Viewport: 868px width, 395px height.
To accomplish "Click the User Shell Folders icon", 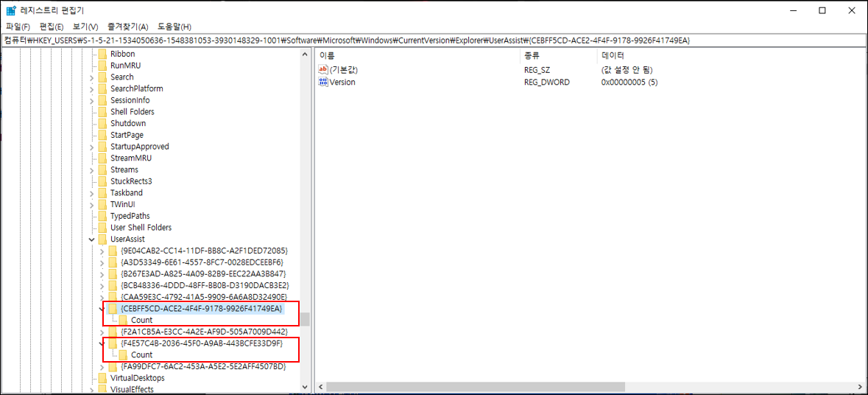I will [x=102, y=227].
